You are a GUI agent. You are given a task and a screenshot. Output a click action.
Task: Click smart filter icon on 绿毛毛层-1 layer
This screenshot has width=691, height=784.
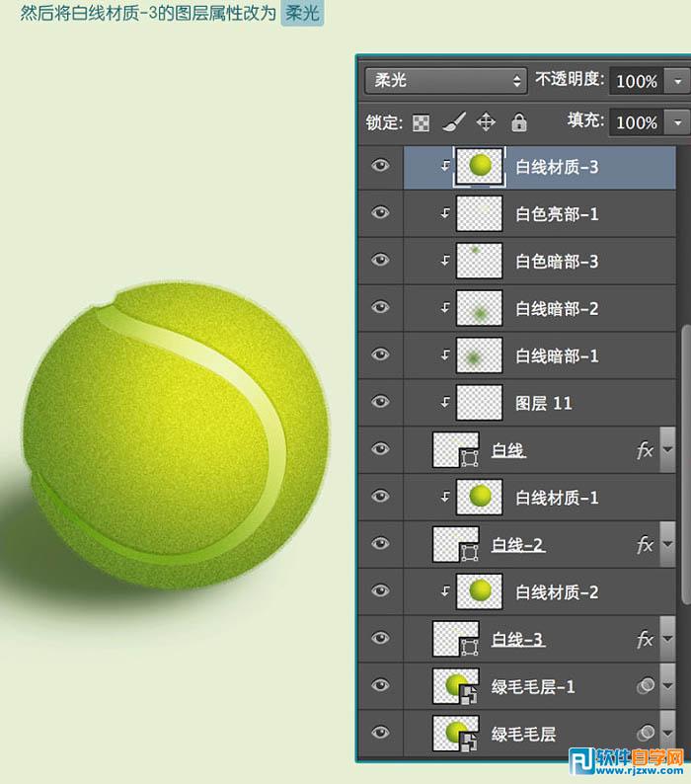[646, 685]
